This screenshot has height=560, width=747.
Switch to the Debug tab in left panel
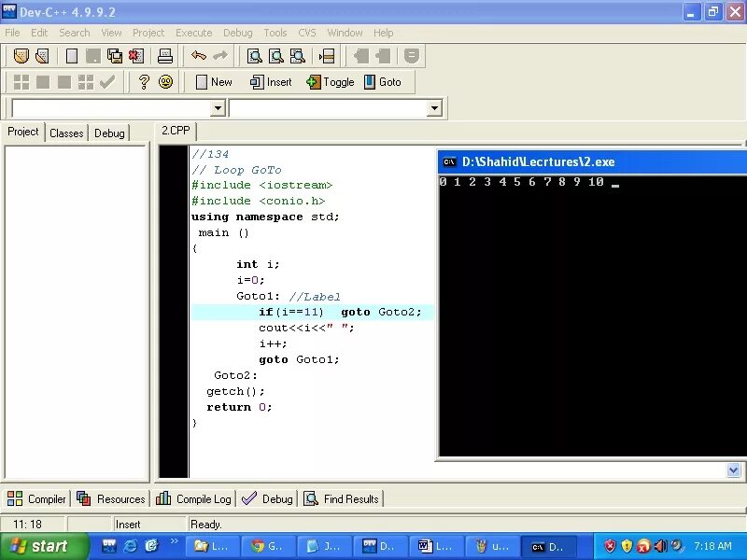[x=109, y=132]
